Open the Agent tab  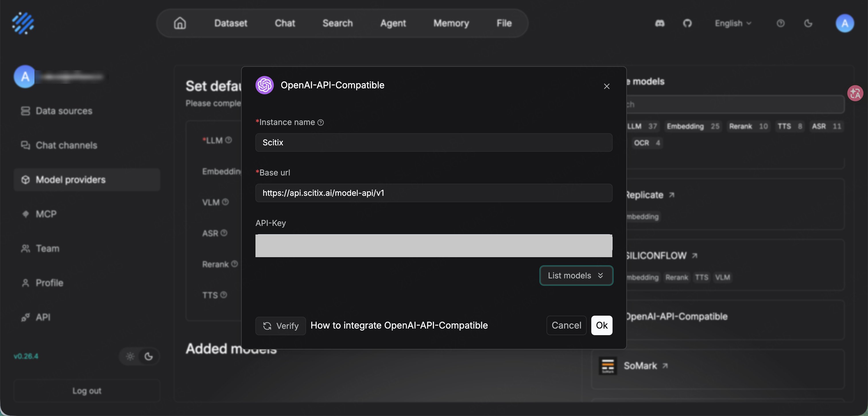[x=393, y=23]
